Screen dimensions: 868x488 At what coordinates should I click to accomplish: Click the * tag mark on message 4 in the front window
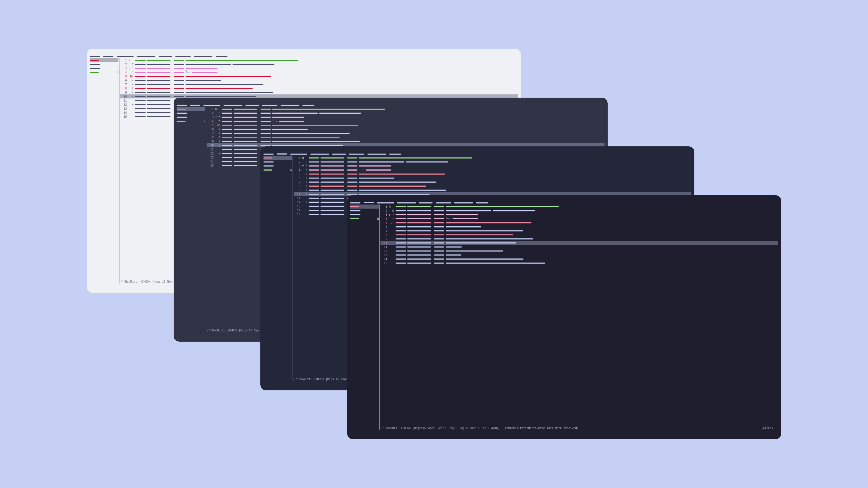pyautogui.click(x=393, y=219)
